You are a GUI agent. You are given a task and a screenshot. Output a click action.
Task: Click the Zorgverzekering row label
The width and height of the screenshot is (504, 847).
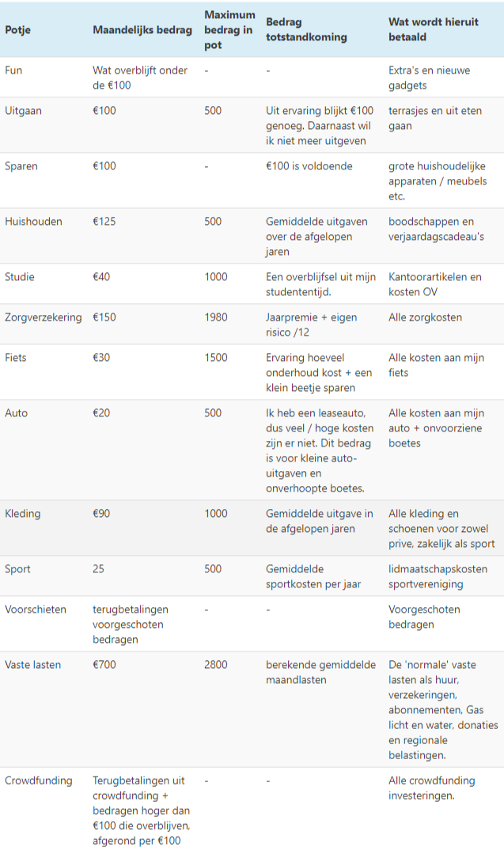click(43, 317)
